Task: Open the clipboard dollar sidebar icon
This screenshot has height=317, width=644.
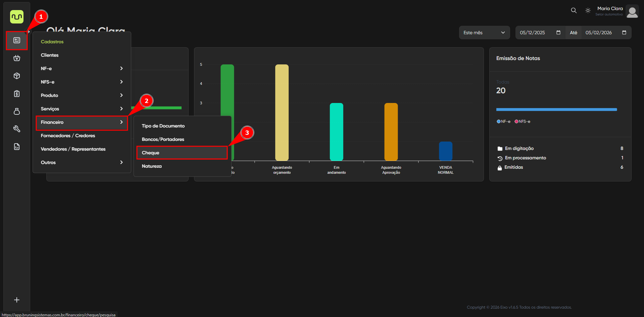Action: (17, 94)
